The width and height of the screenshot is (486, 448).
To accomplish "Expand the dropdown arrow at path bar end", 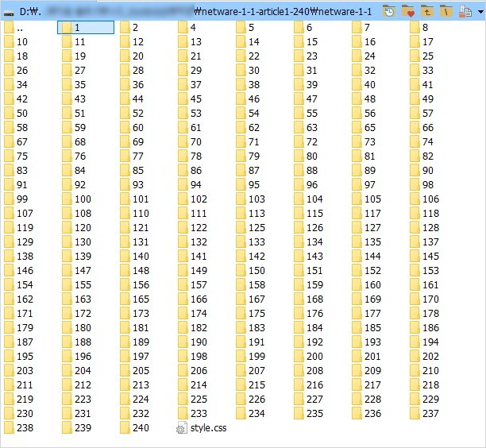I will [x=480, y=12].
